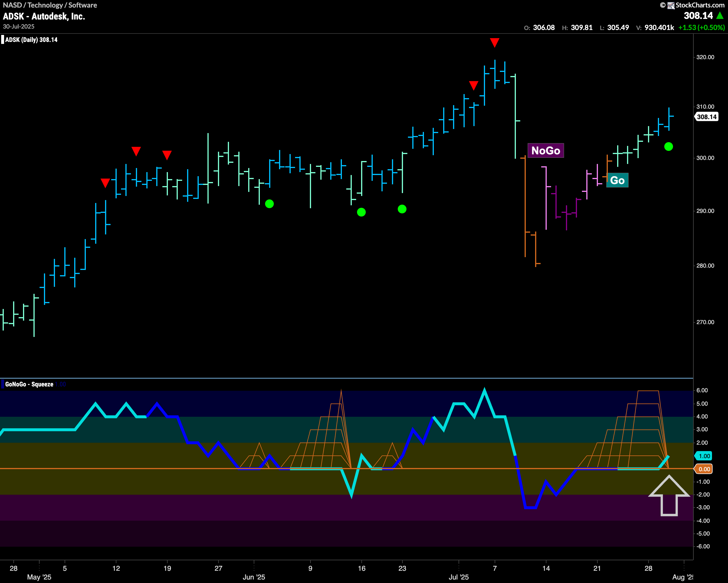Click the red triangle left of the NoGo label's peak
The image size is (728, 583).
[474, 86]
